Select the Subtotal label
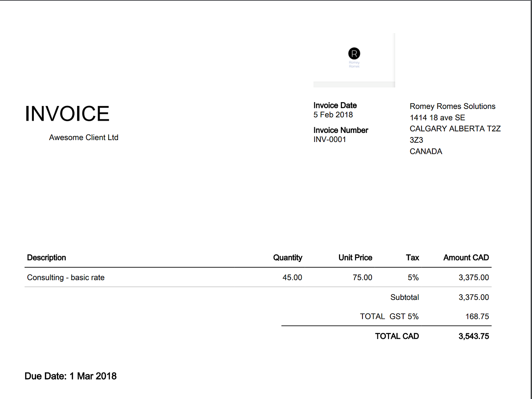 pyautogui.click(x=405, y=297)
